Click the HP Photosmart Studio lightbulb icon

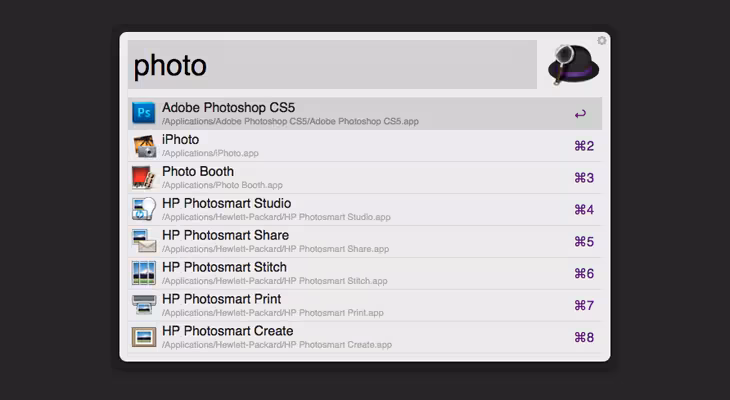143,209
